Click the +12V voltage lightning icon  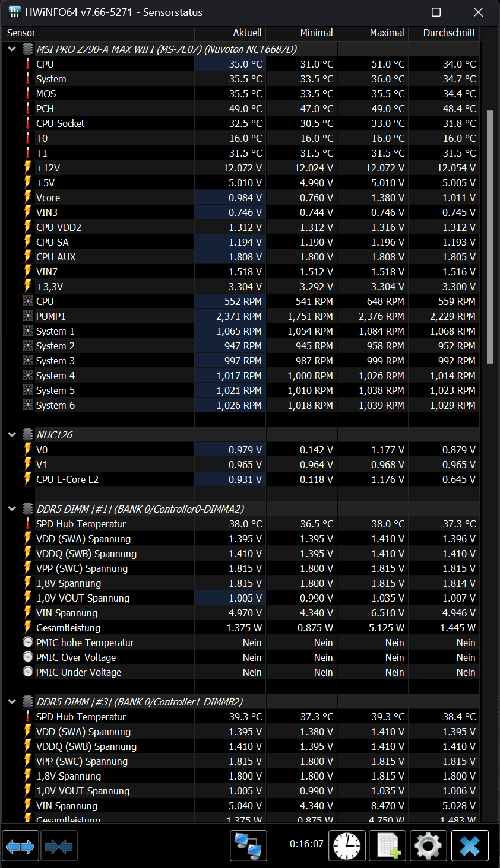(x=28, y=168)
